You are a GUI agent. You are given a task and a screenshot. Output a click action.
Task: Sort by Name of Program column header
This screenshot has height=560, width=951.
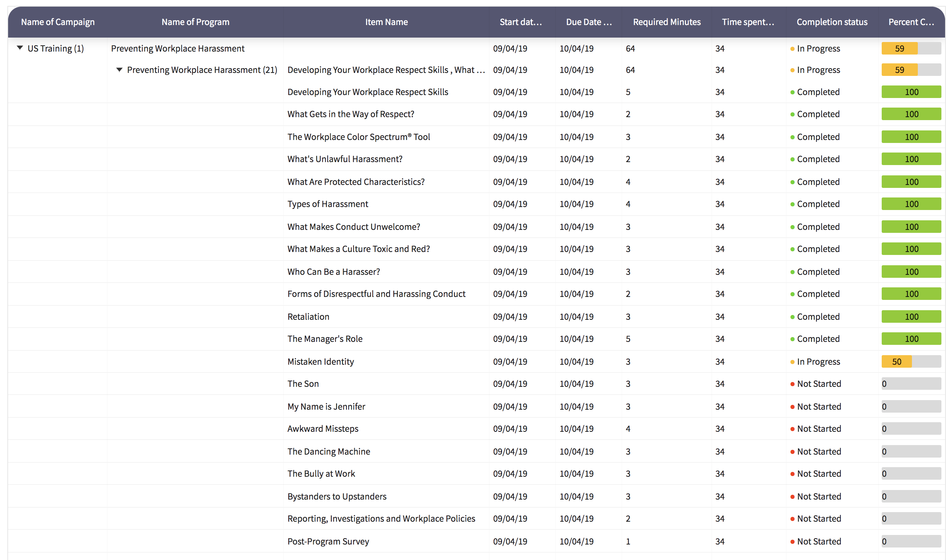click(x=196, y=22)
